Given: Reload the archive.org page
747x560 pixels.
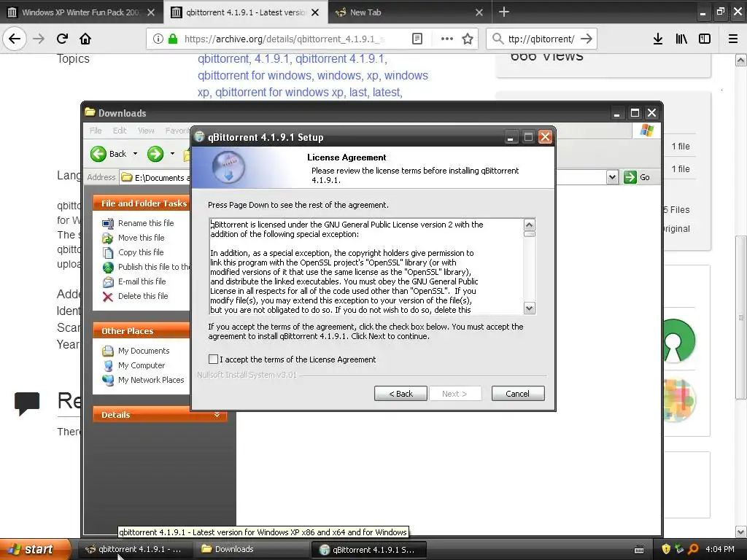Looking at the screenshot, I should 62,39.
